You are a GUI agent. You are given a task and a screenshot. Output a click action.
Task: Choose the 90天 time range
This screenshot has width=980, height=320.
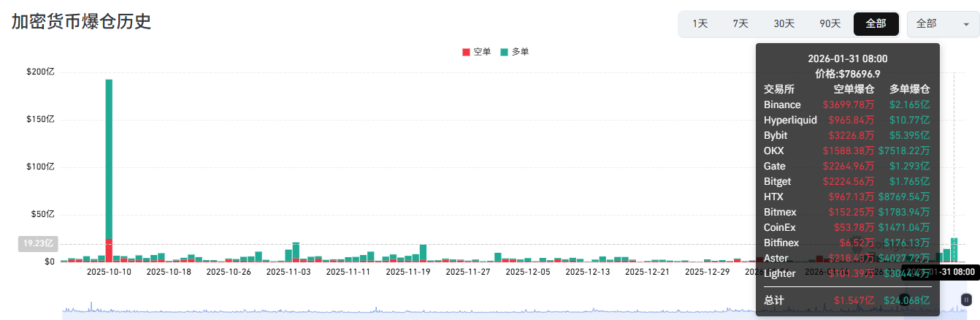[x=830, y=23]
